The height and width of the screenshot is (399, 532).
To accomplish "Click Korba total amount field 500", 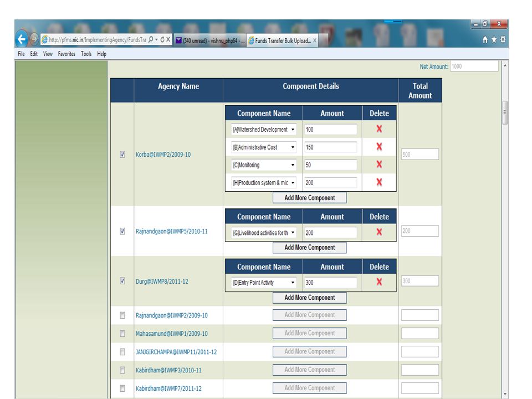I will point(420,155).
